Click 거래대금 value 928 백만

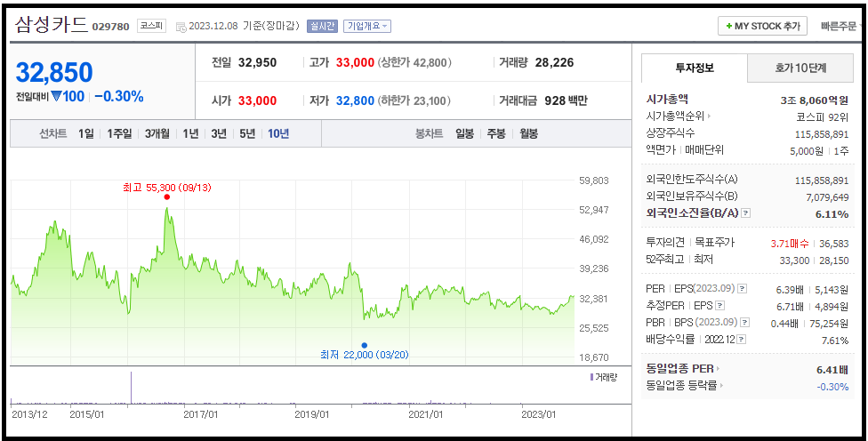tap(566, 100)
